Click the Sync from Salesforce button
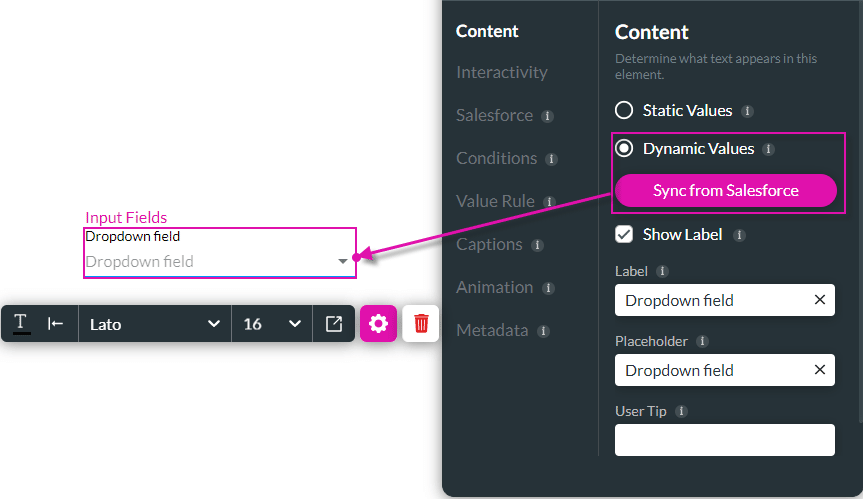This screenshot has width=863, height=499. tap(725, 190)
